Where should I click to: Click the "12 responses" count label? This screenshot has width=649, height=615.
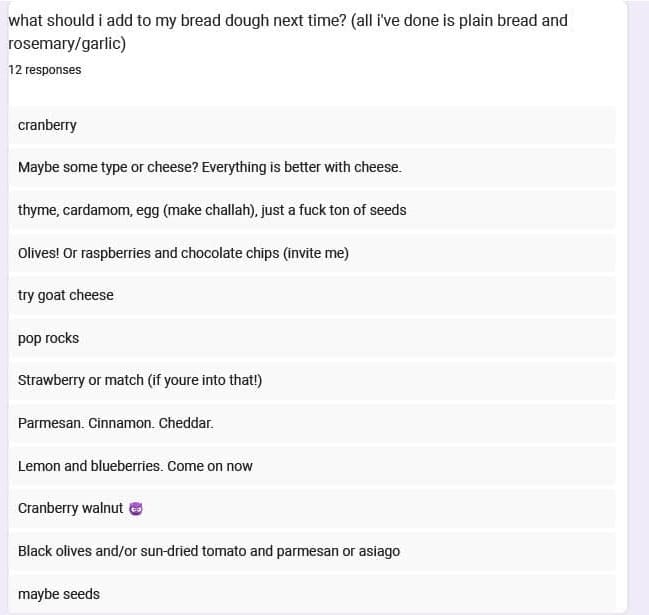click(x=45, y=70)
